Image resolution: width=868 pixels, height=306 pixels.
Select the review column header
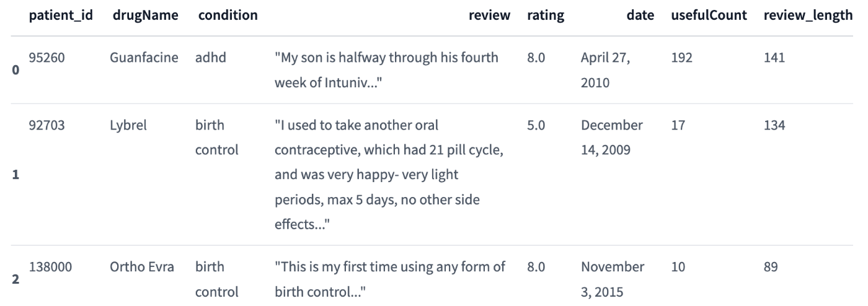pyautogui.click(x=489, y=15)
